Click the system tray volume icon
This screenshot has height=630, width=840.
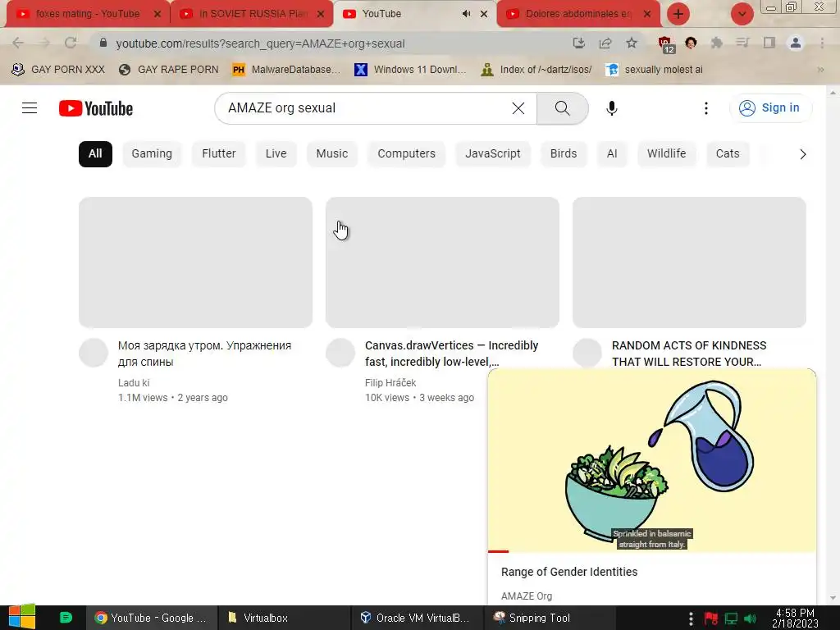751,619
